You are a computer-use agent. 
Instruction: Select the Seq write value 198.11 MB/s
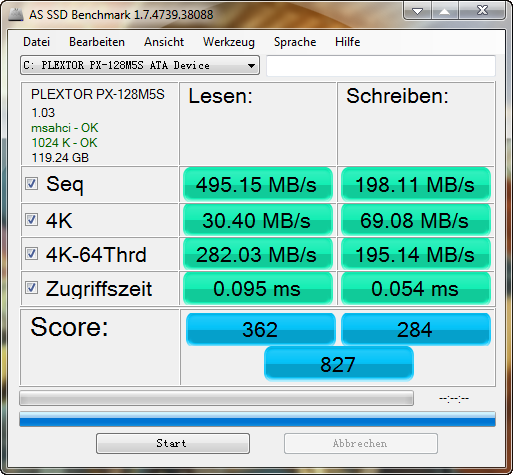point(416,184)
